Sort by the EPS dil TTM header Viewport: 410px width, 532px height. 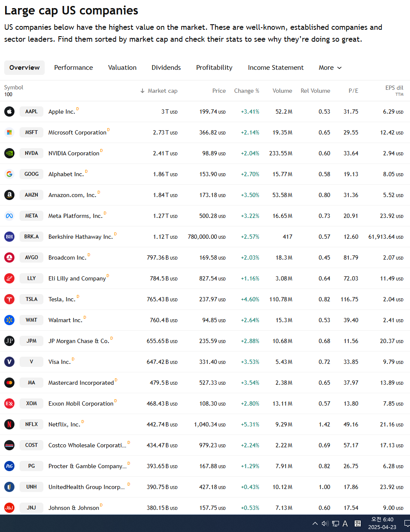(394, 90)
